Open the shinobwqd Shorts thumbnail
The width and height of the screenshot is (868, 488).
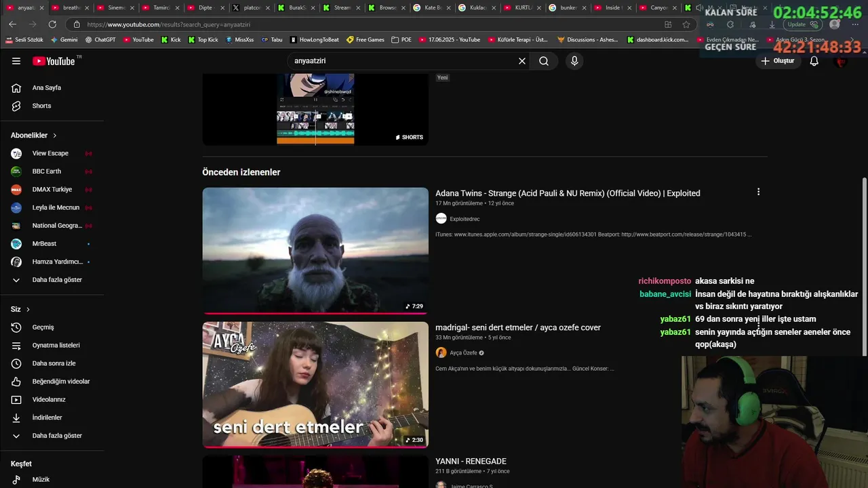[315, 108]
